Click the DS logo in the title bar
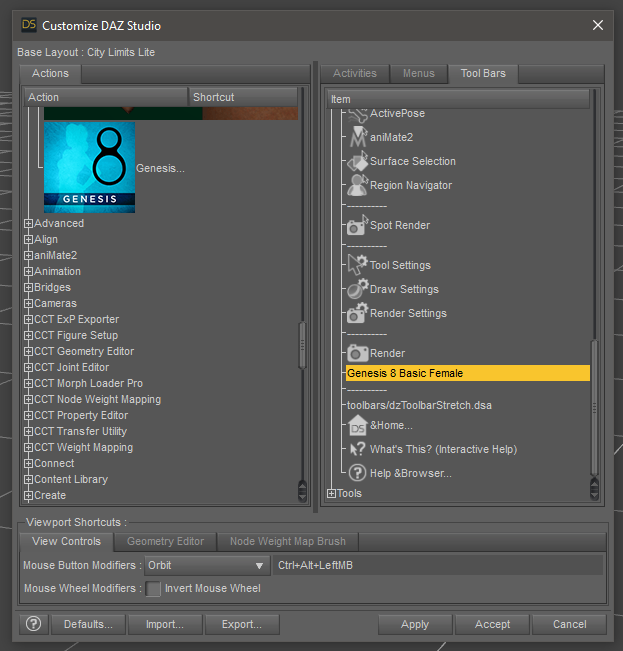 pyautogui.click(x=29, y=25)
